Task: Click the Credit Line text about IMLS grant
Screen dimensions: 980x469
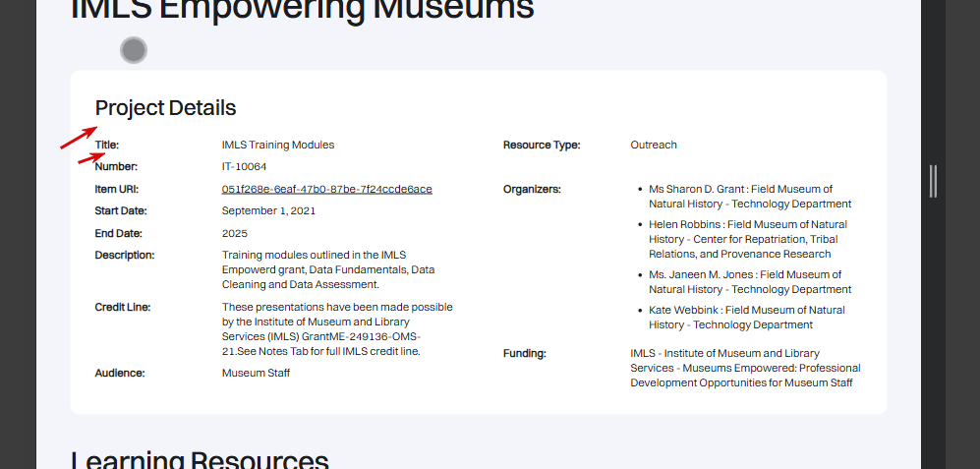Action: [x=337, y=329]
